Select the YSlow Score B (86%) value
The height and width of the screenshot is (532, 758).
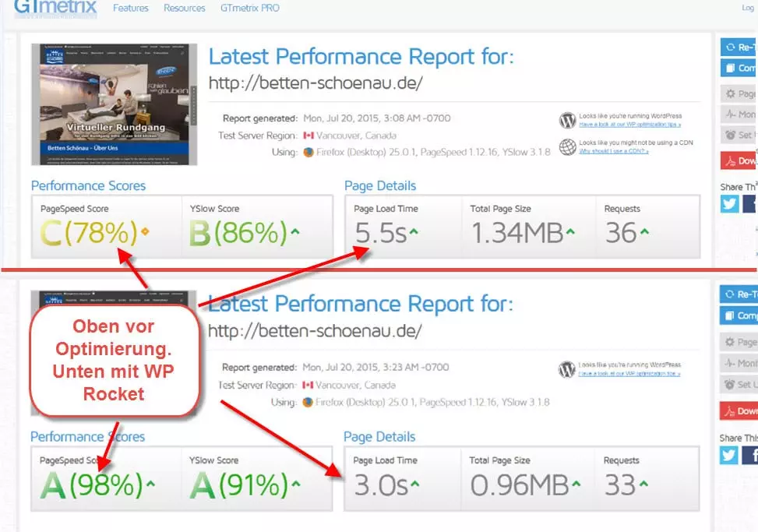click(238, 233)
